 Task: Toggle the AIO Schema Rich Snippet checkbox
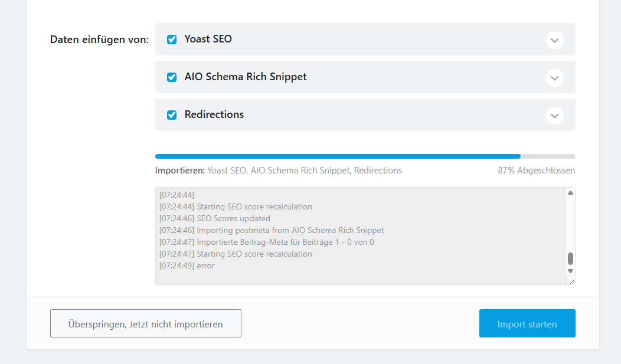[x=172, y=77]
